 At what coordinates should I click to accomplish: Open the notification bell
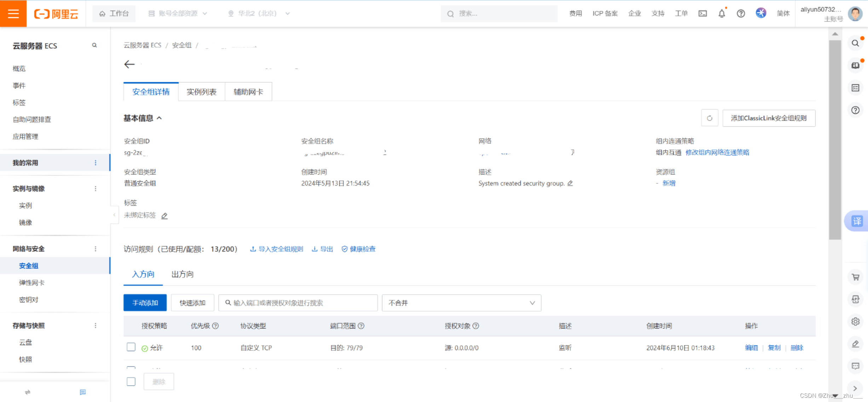tap(722, 13)
